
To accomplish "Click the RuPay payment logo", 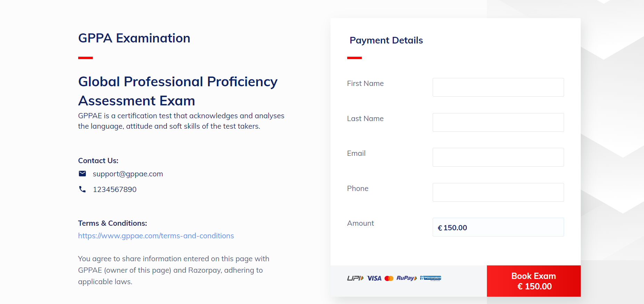I will click(x=406, y=278).
